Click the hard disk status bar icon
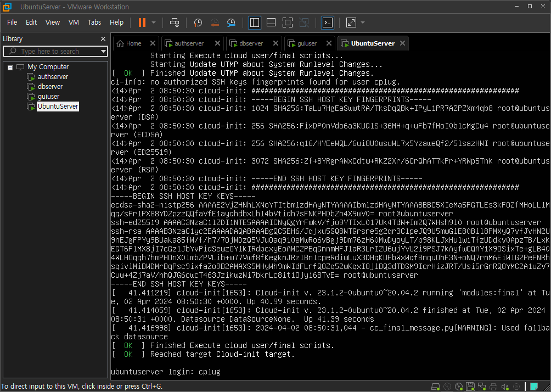 [436, 387]
